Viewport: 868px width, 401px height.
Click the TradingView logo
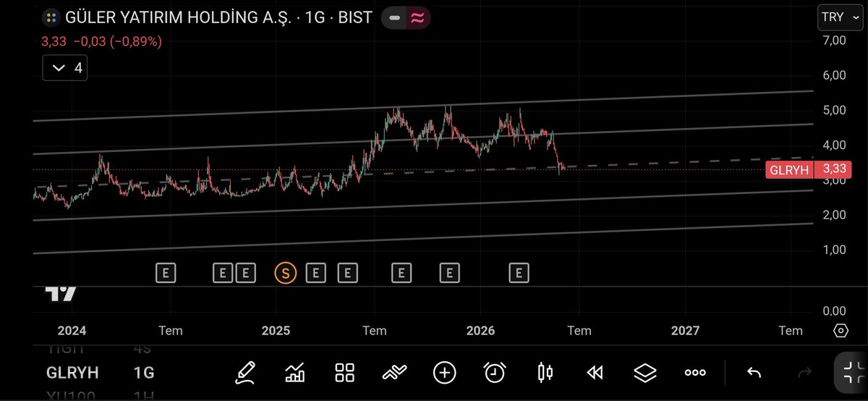(61, 294)
